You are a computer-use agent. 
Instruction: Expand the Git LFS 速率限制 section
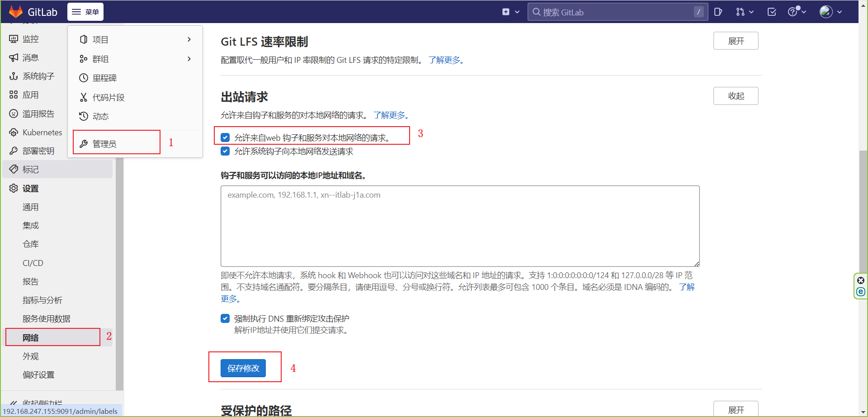pos(736,41)
